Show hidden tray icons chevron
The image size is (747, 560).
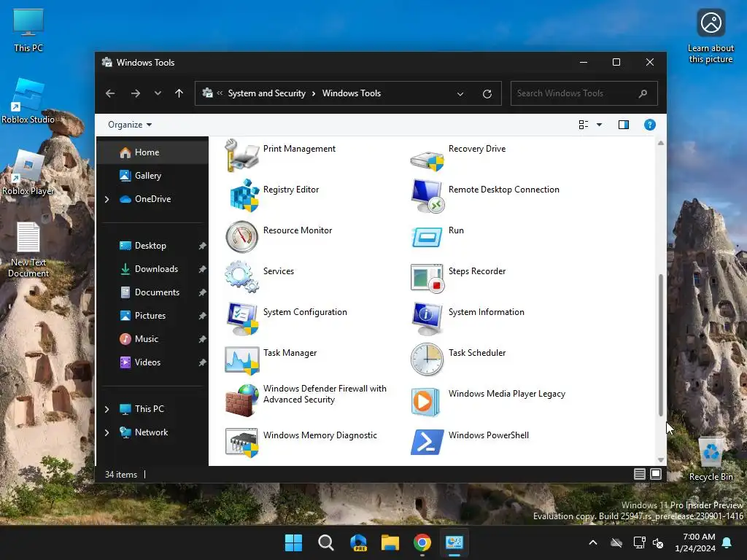(x=593, y=542)
